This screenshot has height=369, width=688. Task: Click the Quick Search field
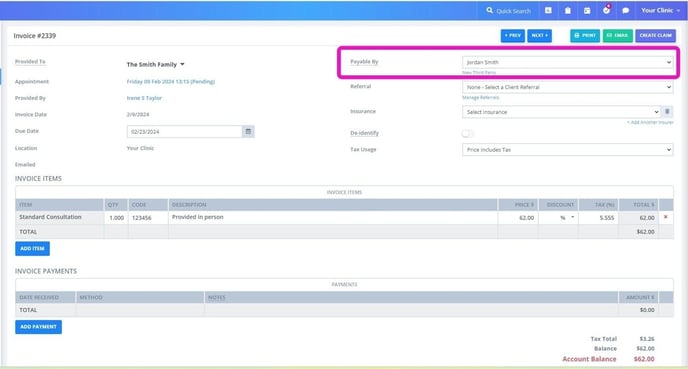click(513, 11)
